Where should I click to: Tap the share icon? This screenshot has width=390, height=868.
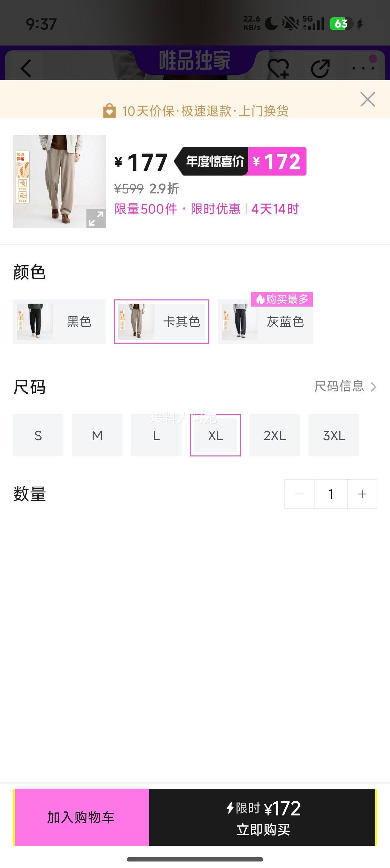[x=320, y=68]
